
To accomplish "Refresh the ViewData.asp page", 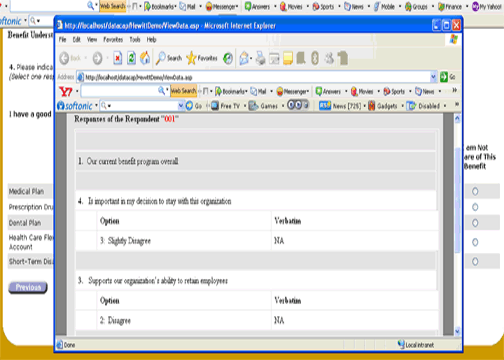I will [131, 58].
